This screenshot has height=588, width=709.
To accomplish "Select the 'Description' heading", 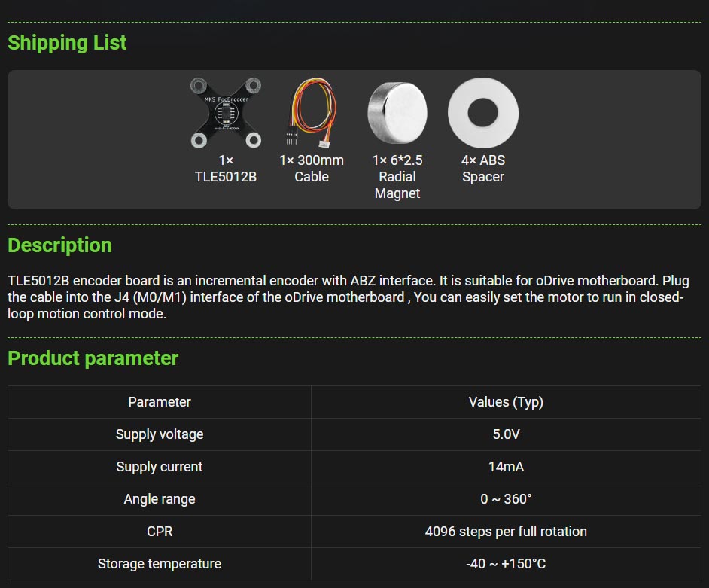I will click(59, 245).
